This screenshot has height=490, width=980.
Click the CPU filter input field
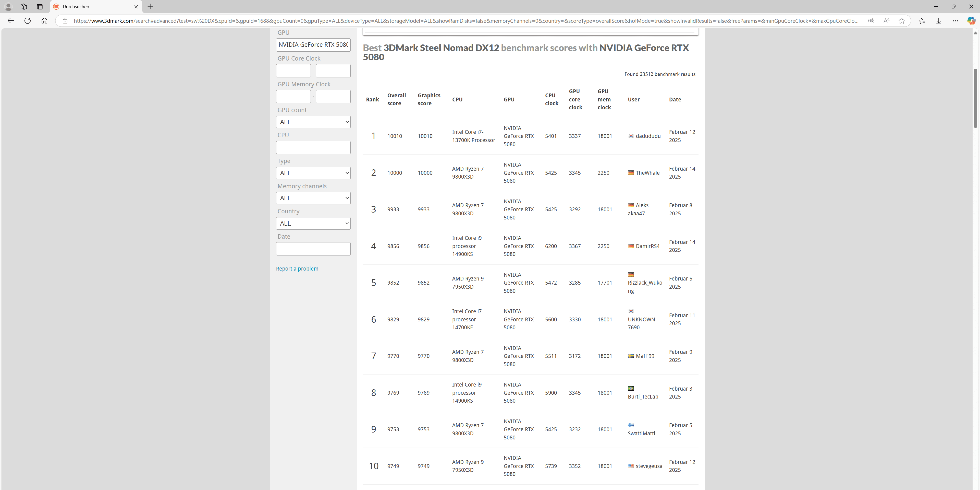[x=313, y=148]
